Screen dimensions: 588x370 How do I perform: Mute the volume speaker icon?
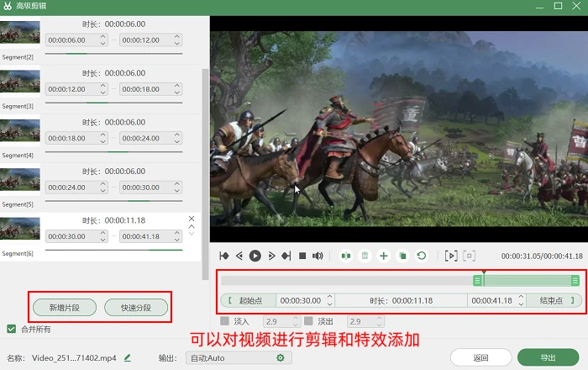point(318,256)
